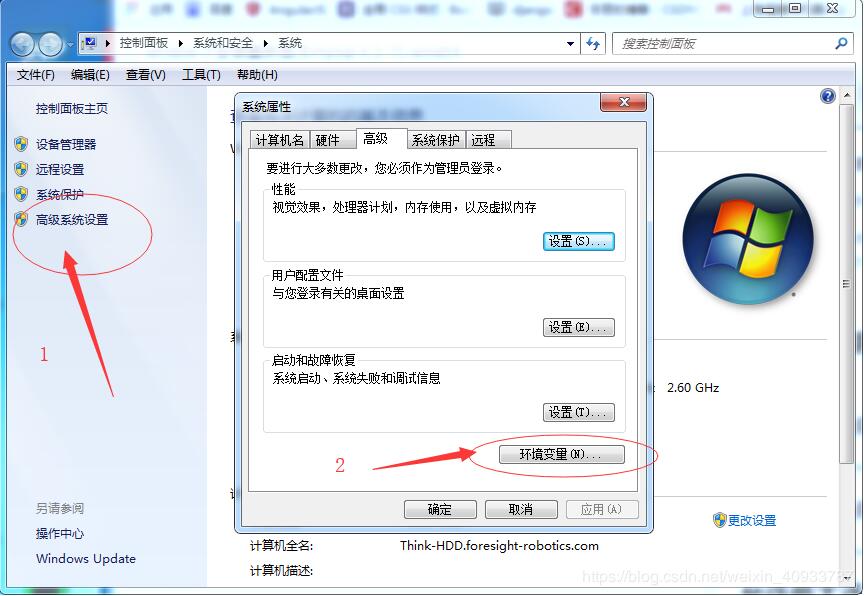Screen dimensions: 864x596
Task: Click the 2.60 GHz processor value
Action: [693, 388]
